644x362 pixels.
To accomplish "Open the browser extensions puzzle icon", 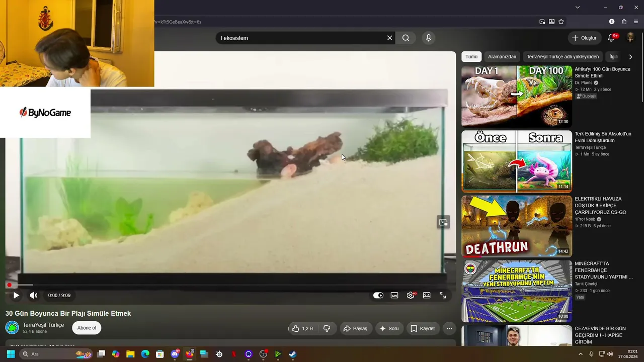I will [624, 22].
